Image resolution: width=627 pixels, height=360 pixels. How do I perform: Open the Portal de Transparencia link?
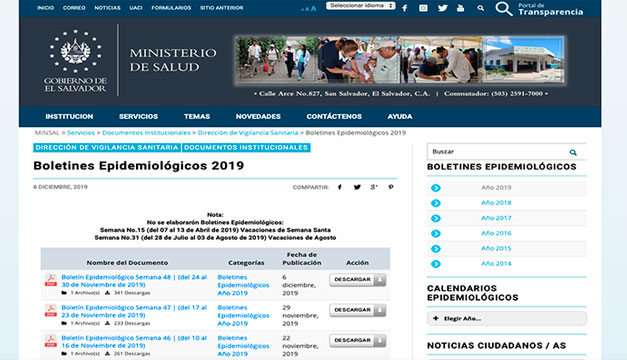pyautogui.click(x=539, y=8)
